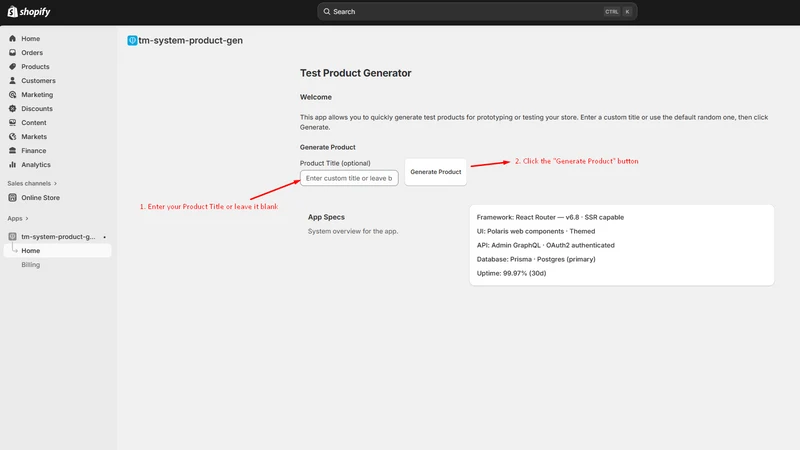This screenshot has height=450, width=800.
Task: Click 'API: Admin GraphQL' spec line
Action: pos(545,245)
